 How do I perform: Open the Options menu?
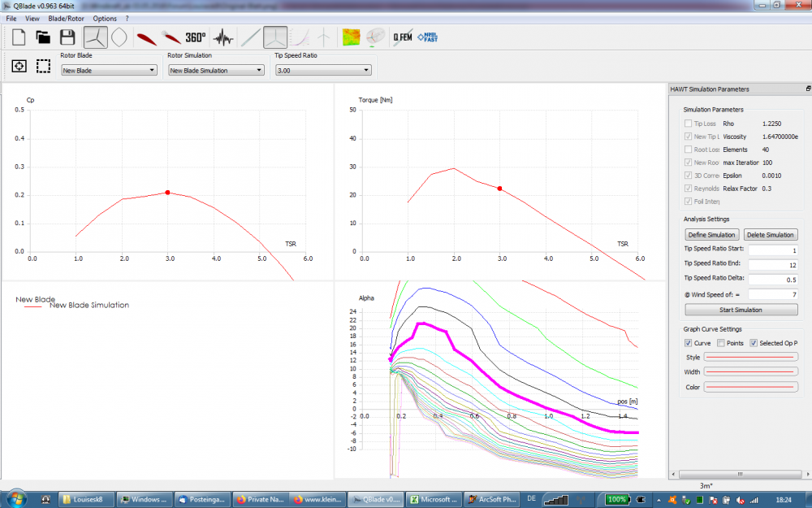(105, 18)
